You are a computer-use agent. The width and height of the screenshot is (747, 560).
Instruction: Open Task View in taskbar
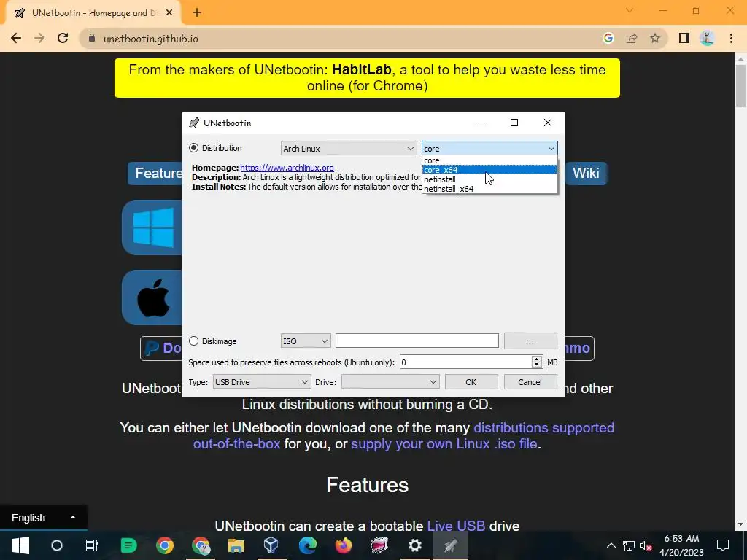91,545
